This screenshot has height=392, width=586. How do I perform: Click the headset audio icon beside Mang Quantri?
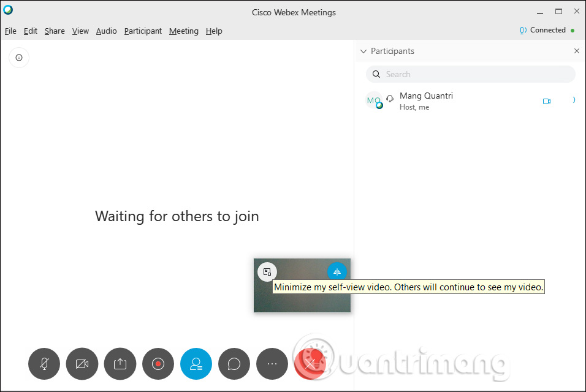[390, 99]
